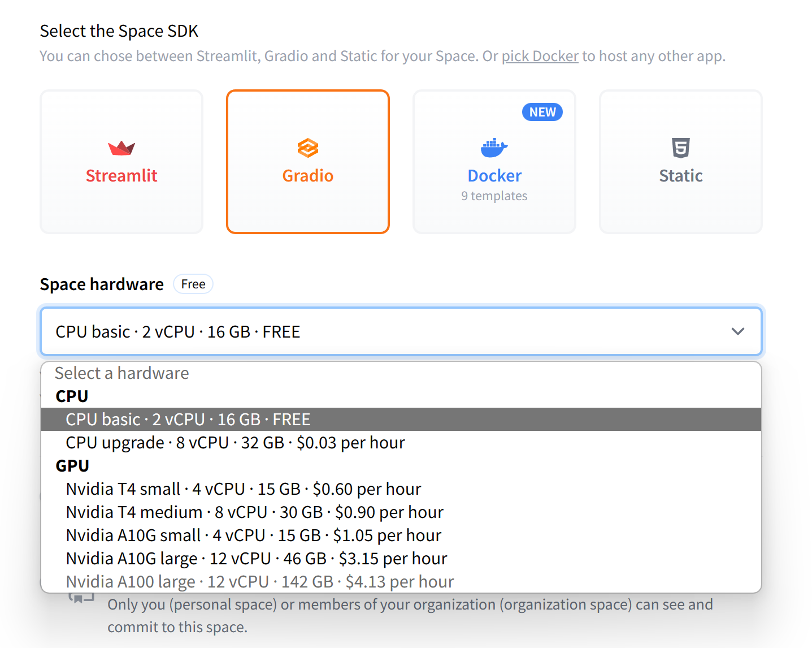The image size is (812, 648).
Task: Click the Select the Space SDK heading
Action: point(119,31)
